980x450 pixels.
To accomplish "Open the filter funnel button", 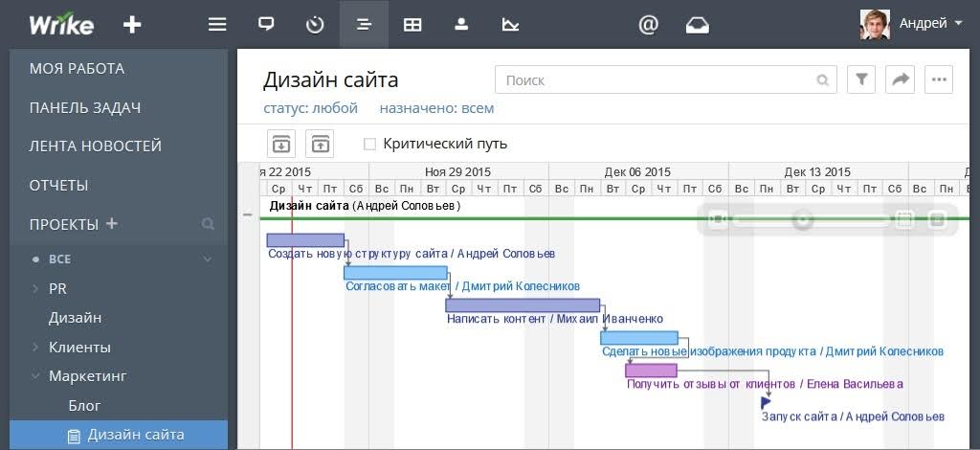I will coord(861,80).
